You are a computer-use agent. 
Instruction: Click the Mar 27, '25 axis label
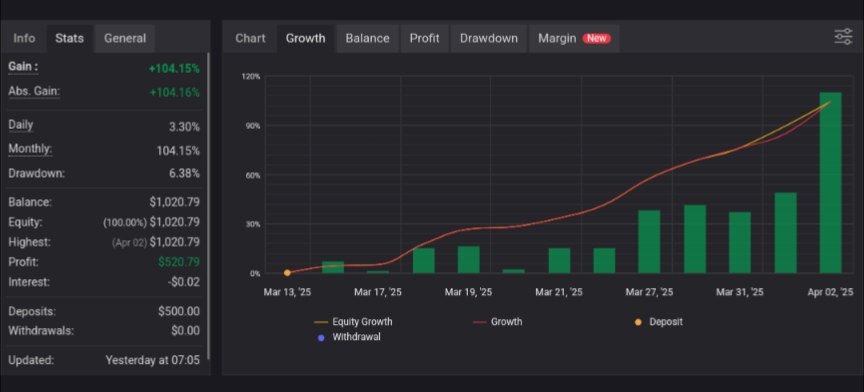tap(649, 292)
